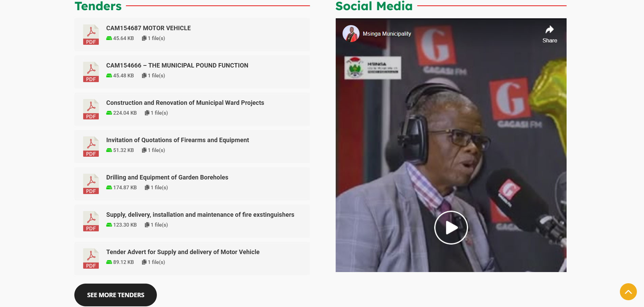The image size is (644, 307).
Task: Open the CAM154687 MOTOR VEHICLE tender link
Action: pos(148,28)
